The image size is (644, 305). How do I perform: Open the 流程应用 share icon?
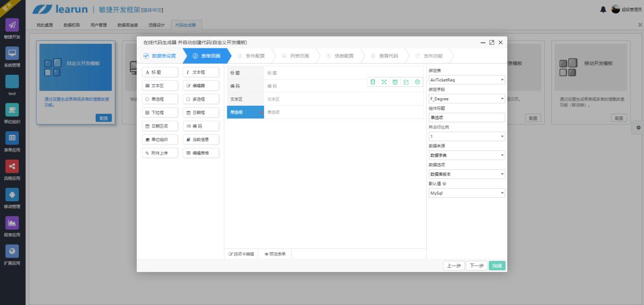tap(12, 166)
